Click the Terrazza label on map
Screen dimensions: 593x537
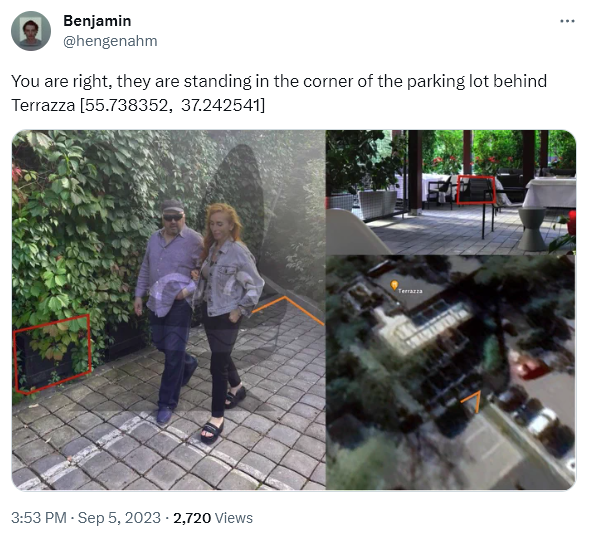pos(410,291)
